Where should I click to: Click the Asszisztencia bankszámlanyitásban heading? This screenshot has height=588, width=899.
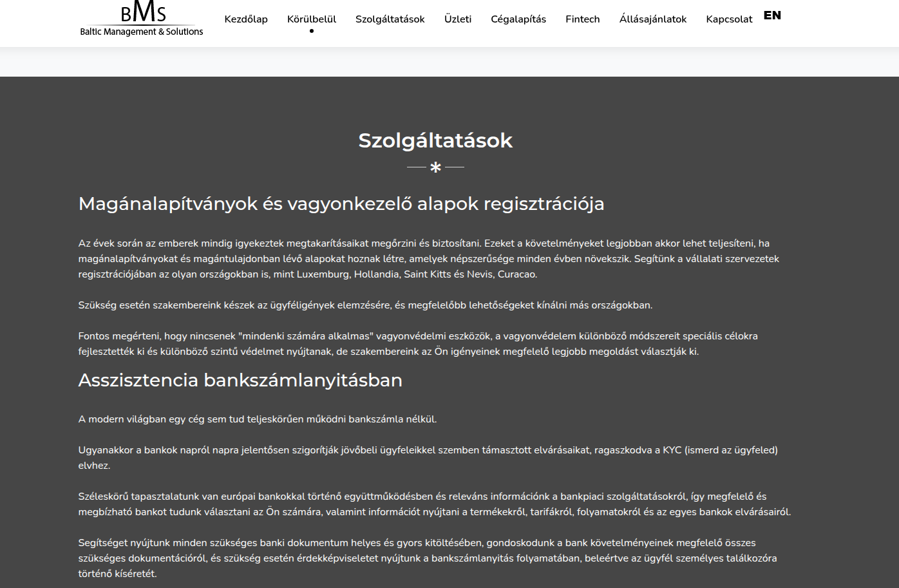point(240,380)
